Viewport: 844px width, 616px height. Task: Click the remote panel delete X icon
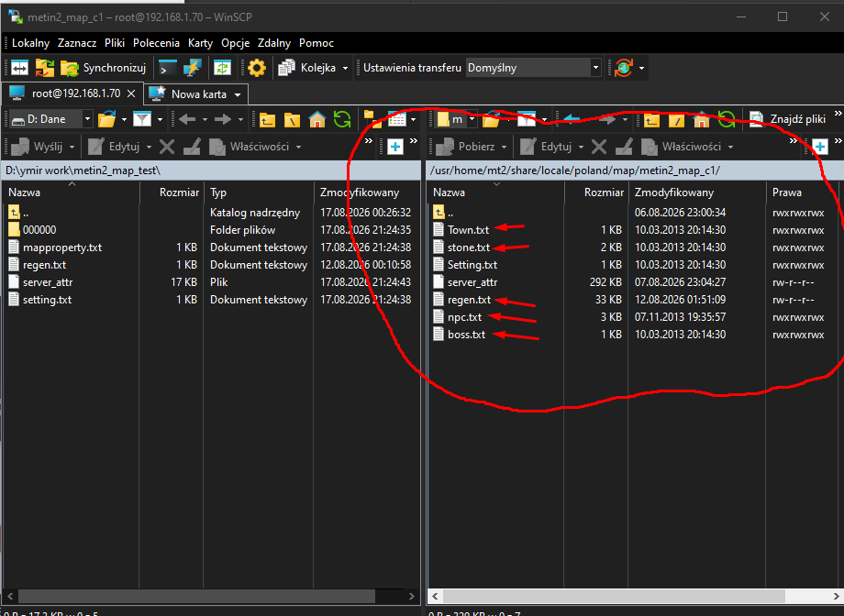pos(598,147)
